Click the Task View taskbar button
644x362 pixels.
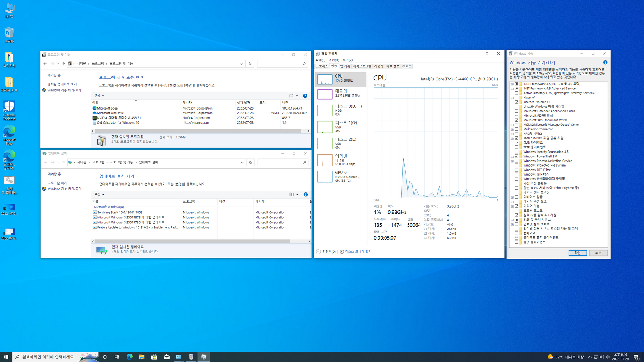click(x=117, y=357)
